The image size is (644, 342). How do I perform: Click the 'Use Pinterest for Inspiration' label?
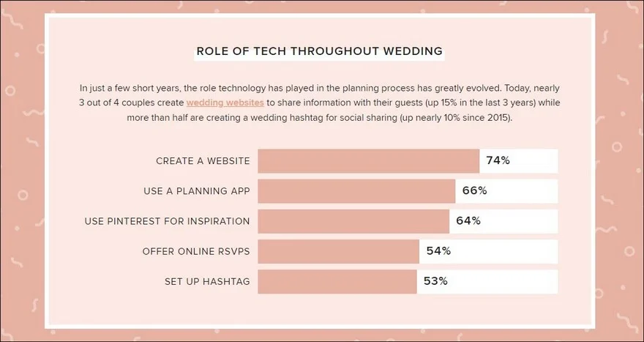[x=167, y=221]
